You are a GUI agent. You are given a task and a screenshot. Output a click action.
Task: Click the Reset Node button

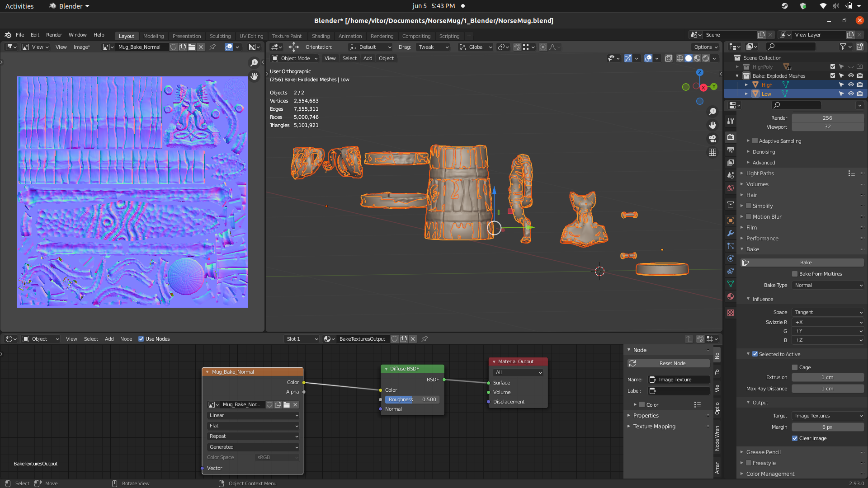tap(672, 363)
